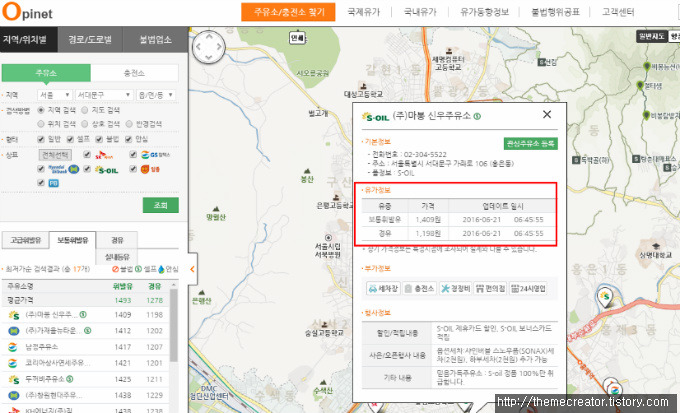Click the 전체선택 select-all button

coord(56,155)
